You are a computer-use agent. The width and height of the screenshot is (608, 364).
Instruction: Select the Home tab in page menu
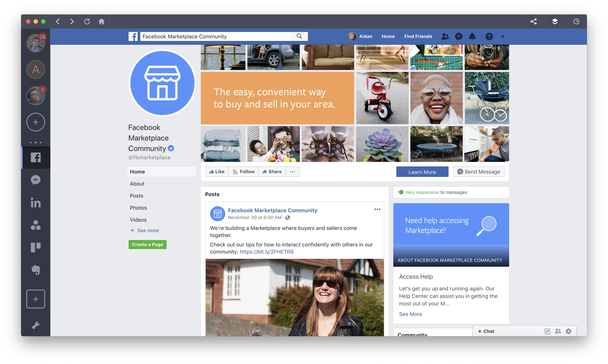click(x=161, y=172)
